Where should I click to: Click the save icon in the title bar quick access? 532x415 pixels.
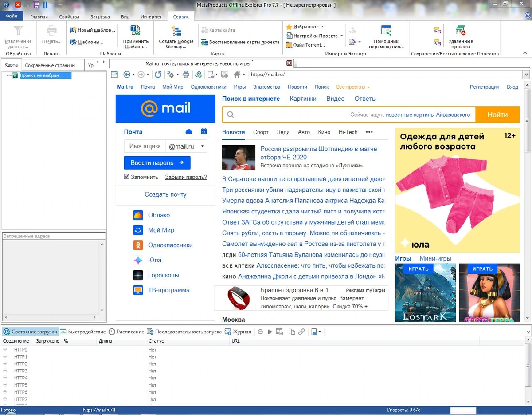click(36, 4)
